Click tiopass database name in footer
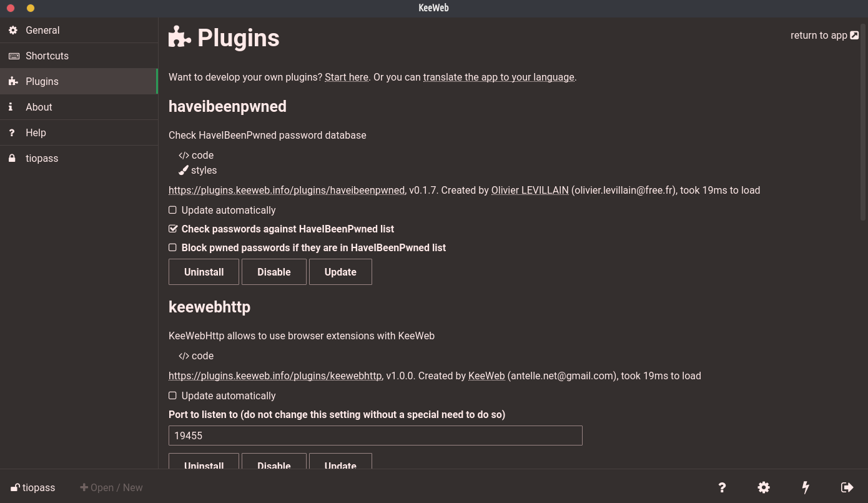This screenshot has width=868, height=503. click(39, 487)
